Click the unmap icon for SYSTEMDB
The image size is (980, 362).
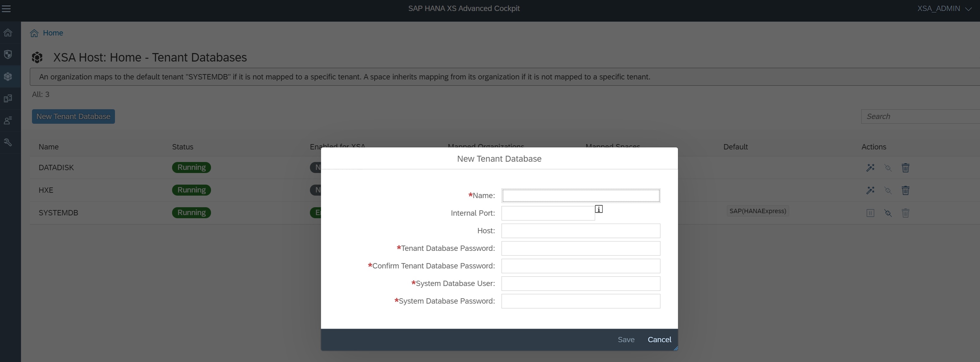click(x=888, y=213)
